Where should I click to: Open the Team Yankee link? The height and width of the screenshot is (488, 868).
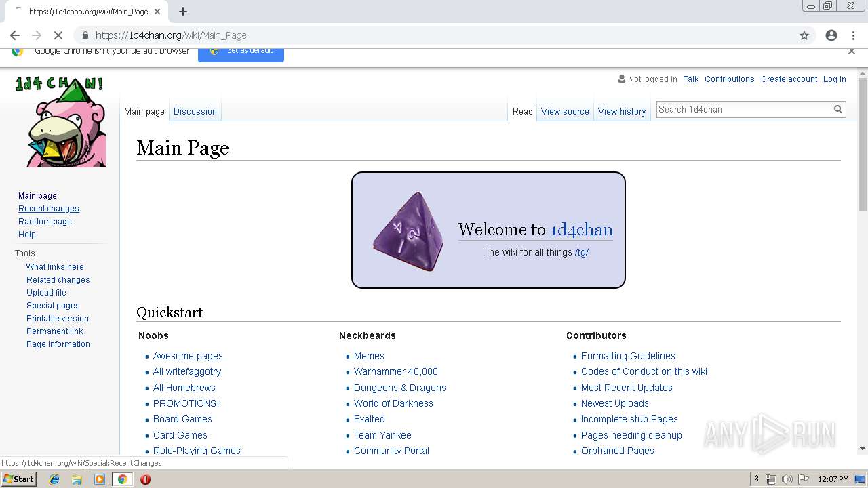pyautogui.click(x=382, y=435)
